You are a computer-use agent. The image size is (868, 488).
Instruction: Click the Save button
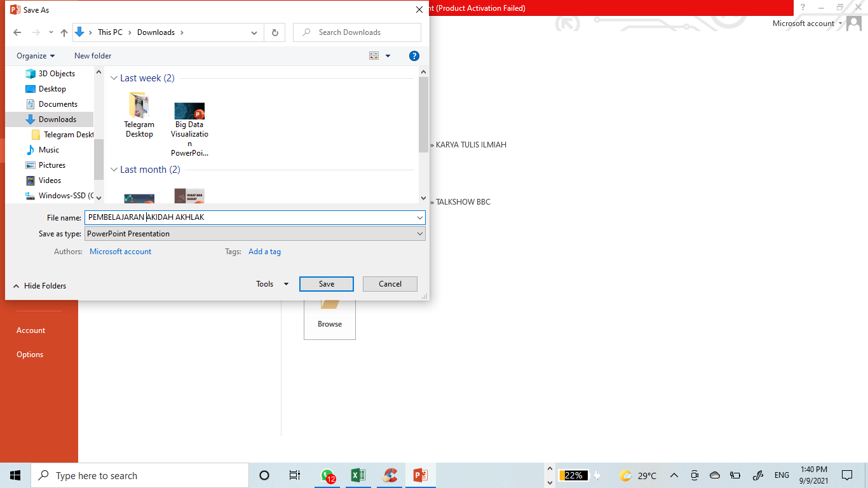pos(326,284)
